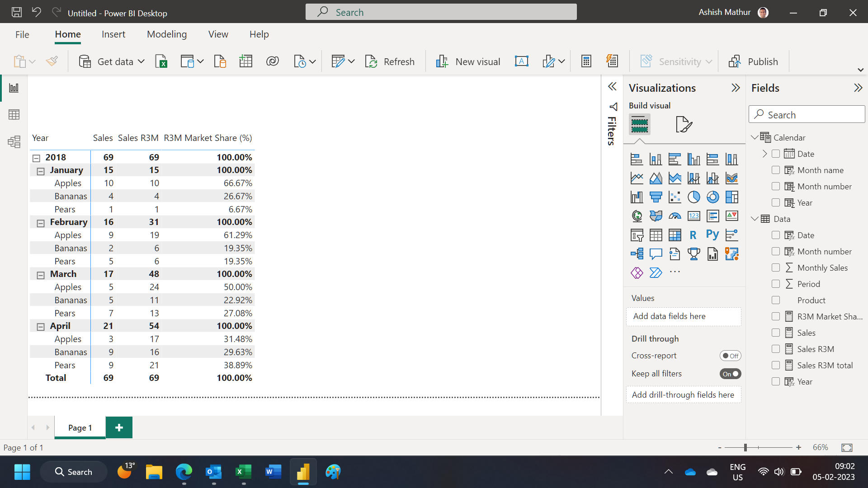Collapse the Data table in Fields
Image resolution: width=868 pixels, height=488 pixels.
point(755,219)
